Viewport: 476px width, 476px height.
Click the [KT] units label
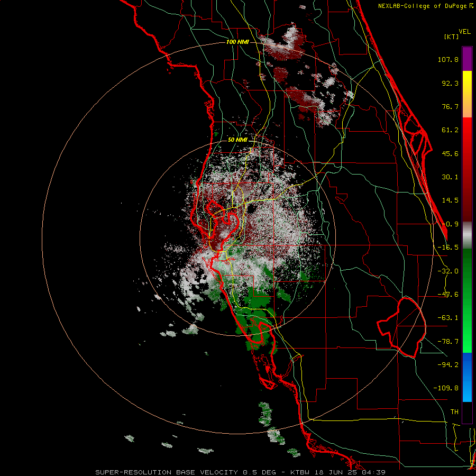point(451,36)
